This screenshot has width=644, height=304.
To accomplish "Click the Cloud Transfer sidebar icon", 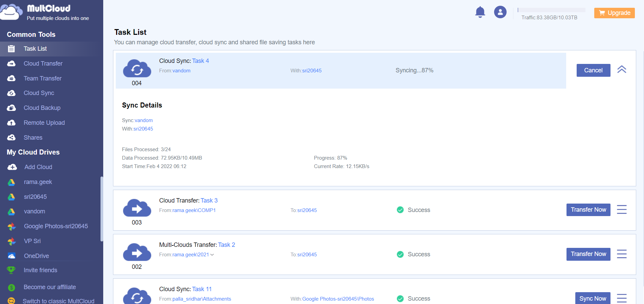I will [x=12, y=64].
